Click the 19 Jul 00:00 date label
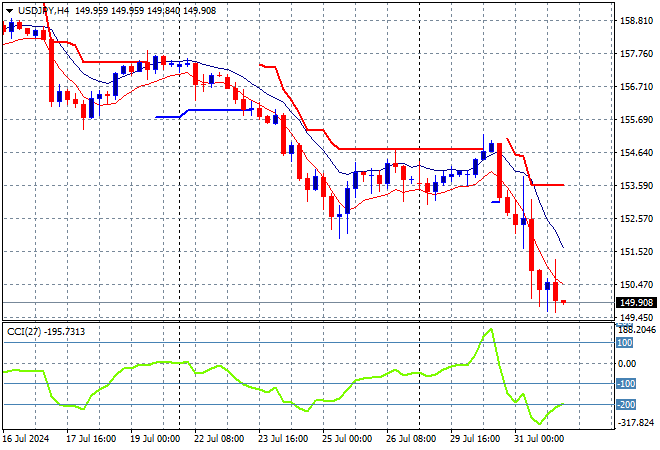The image size is (660, 450). click(x=154, y=438)
